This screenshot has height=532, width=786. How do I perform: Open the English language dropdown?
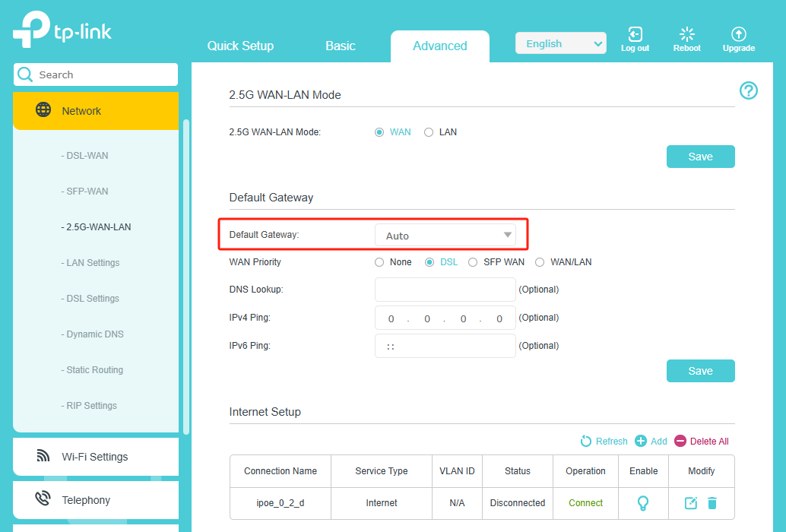point(560,43)
